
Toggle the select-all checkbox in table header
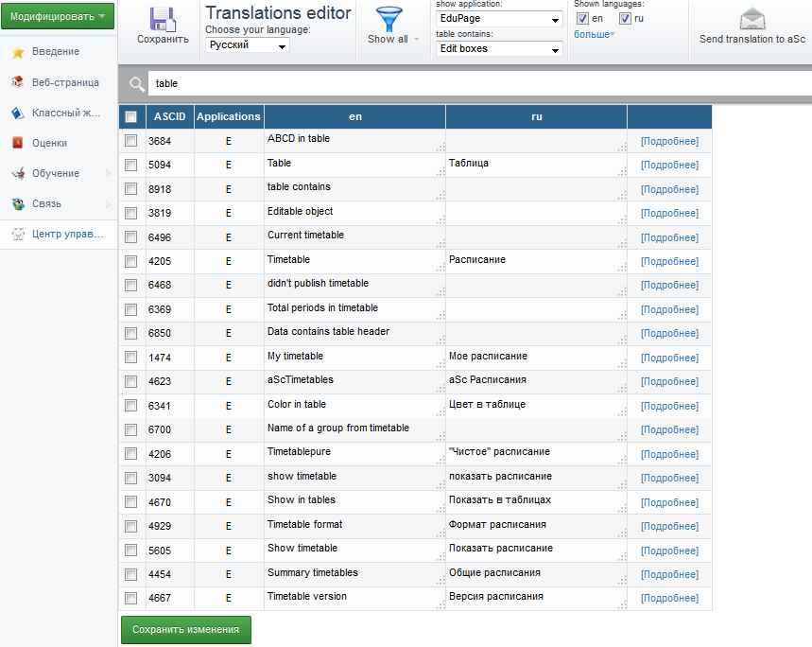click(131, 116)
